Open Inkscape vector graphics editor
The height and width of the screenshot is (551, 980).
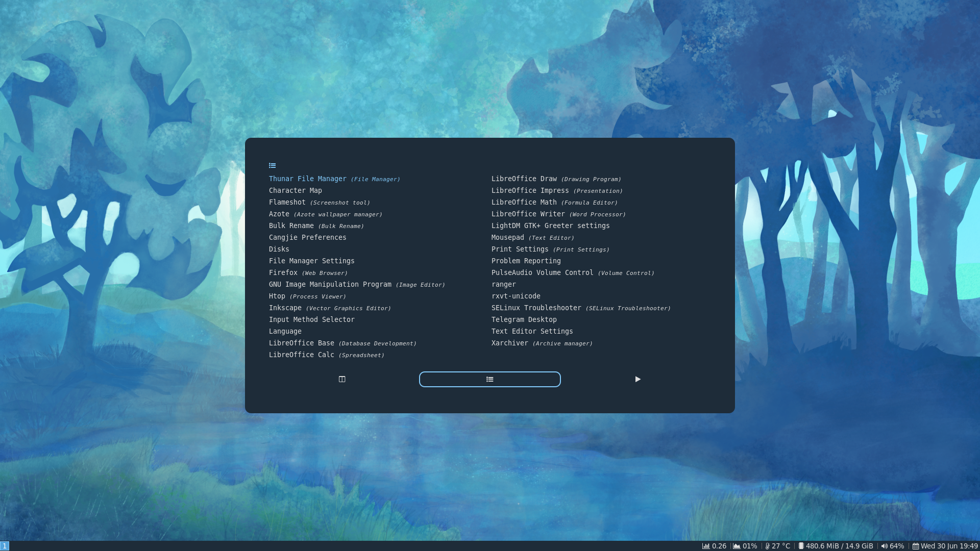(x=330, y=308)
